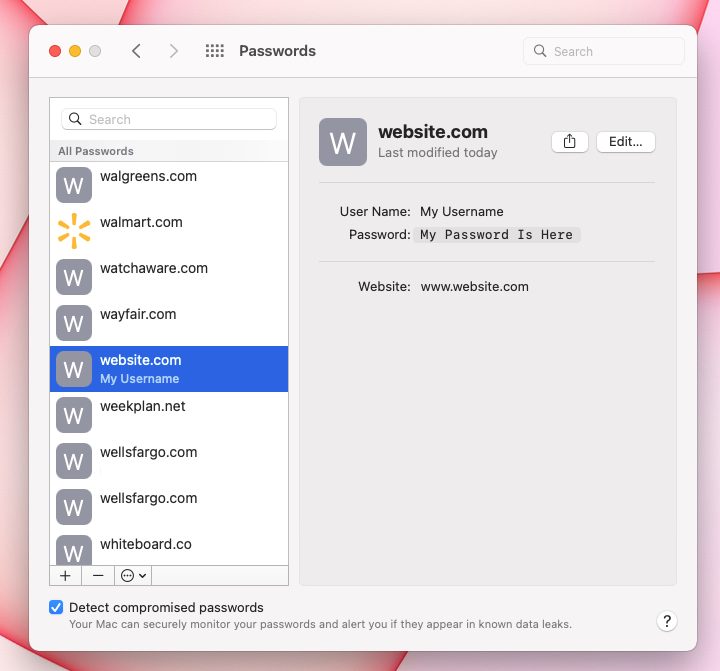Click the walmart.com spark icon
This screenshot has width=720, height=671.
pos(74,231)
